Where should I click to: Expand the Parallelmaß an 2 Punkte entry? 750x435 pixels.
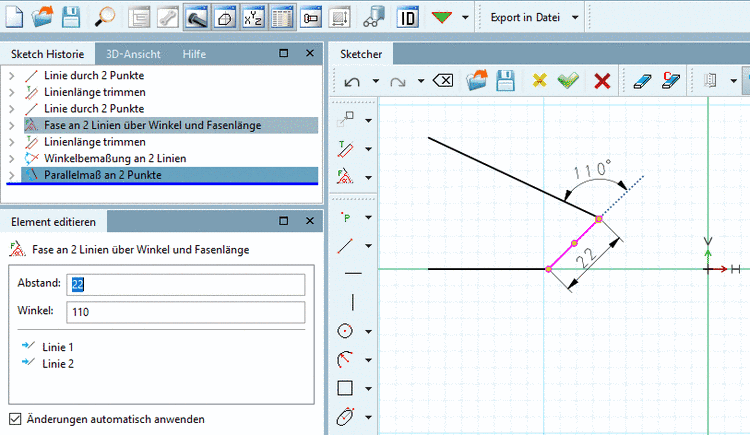(x=12, y=175)
